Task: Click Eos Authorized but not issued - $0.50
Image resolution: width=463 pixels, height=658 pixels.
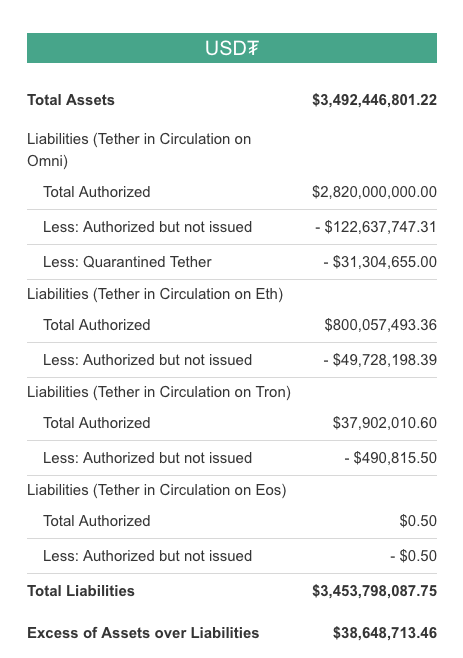Action: 414,556
